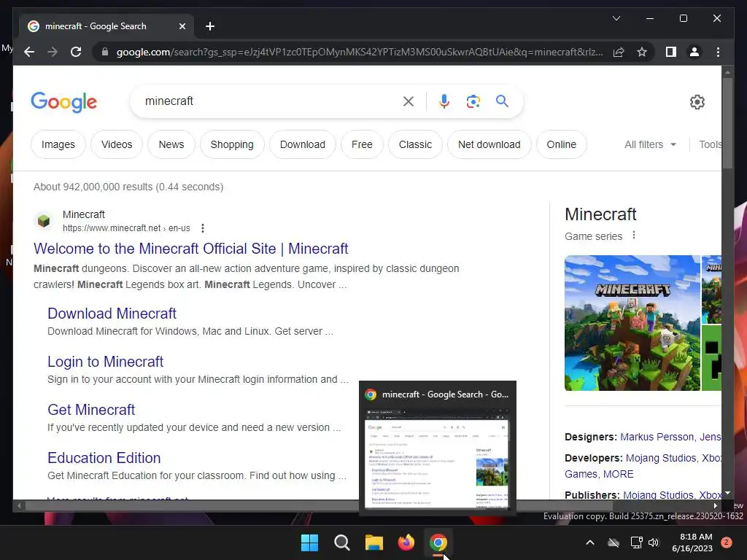Clear the search box with the X
The height and width of the screenshot is (560, 747).
409,101
